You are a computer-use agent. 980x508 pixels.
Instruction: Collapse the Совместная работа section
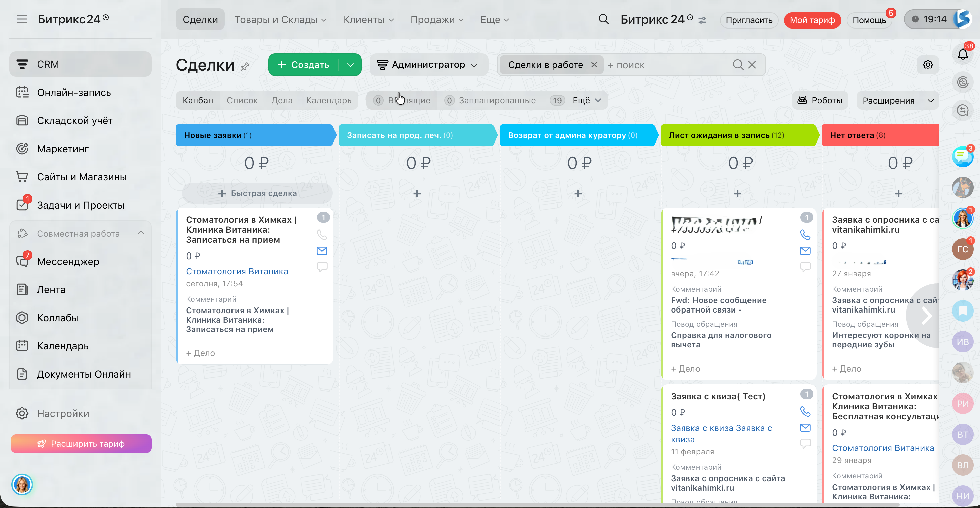click(x=141, y=233)
